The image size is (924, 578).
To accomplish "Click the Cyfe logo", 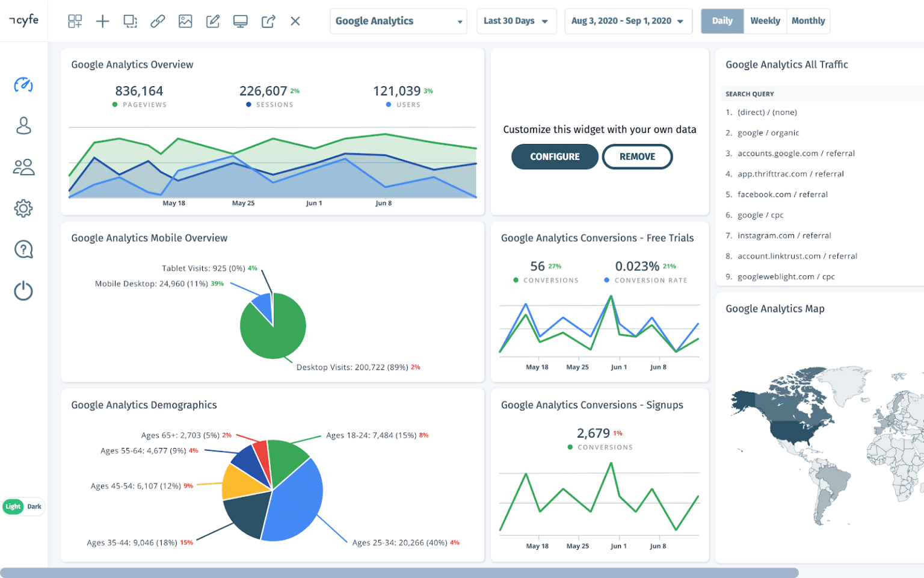I will [24, 20].
